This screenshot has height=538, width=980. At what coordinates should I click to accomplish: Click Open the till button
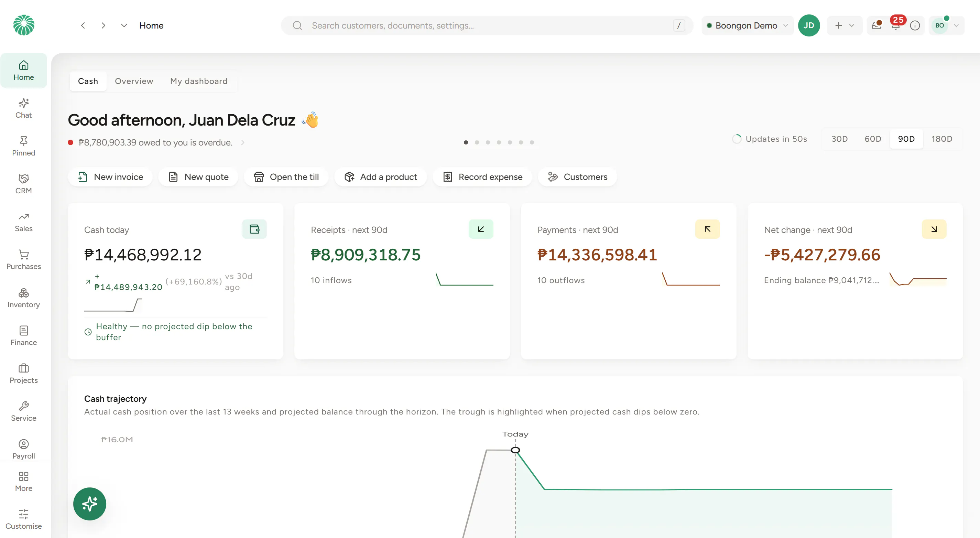coord(286,177)
